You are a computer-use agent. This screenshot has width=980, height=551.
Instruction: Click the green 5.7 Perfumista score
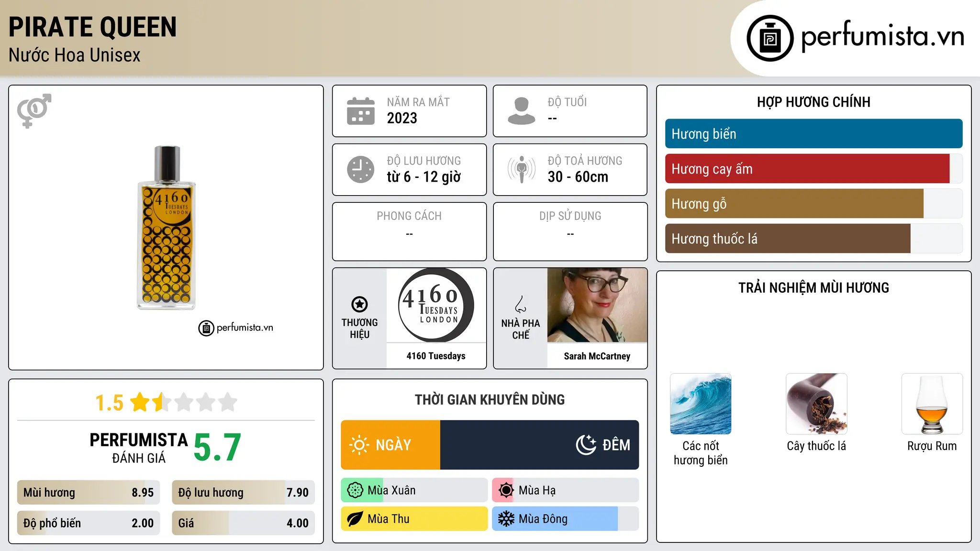tap(217, 448)
